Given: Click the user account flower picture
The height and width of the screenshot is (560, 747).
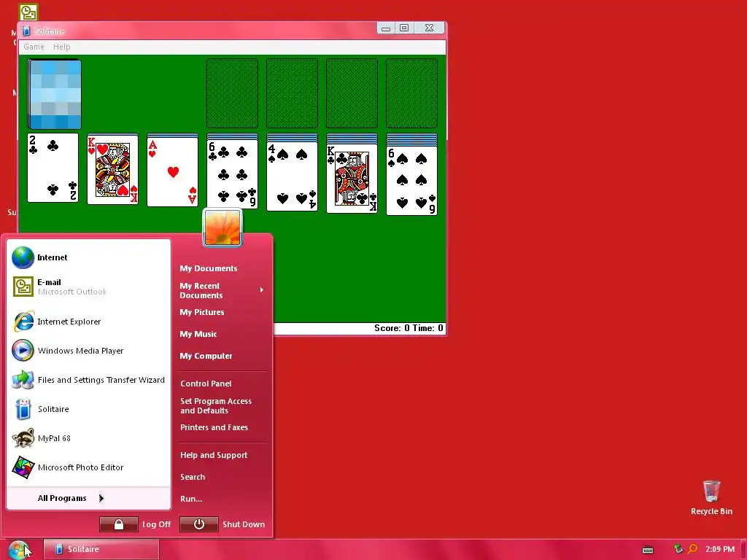Looking at the screenshot, I should (x=222, y=227).
